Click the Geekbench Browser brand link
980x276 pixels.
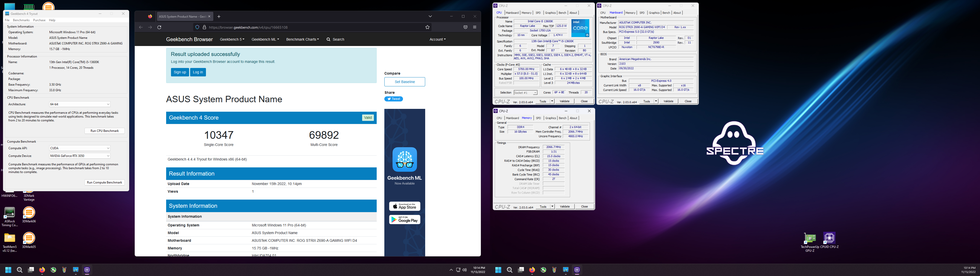[189, 39]
